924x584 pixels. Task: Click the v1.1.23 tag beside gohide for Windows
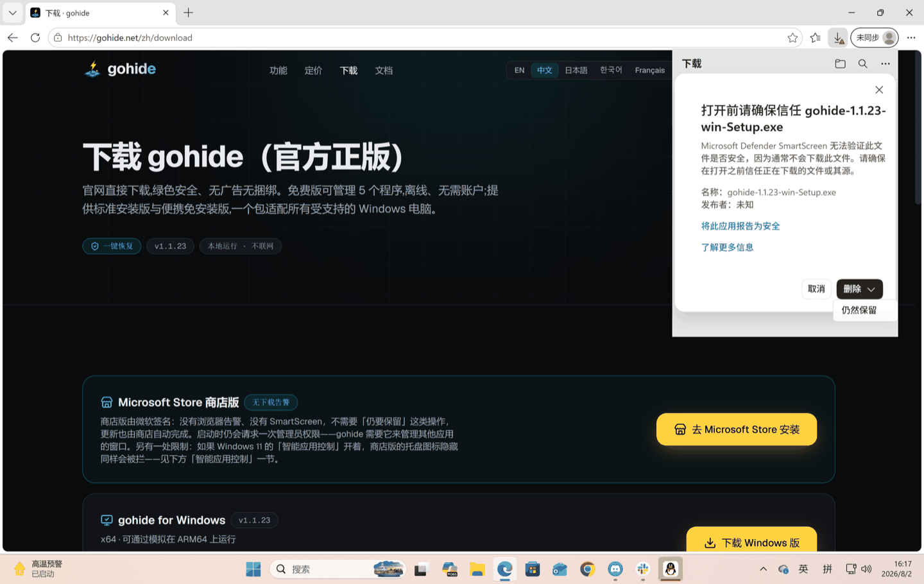point(254,520)
